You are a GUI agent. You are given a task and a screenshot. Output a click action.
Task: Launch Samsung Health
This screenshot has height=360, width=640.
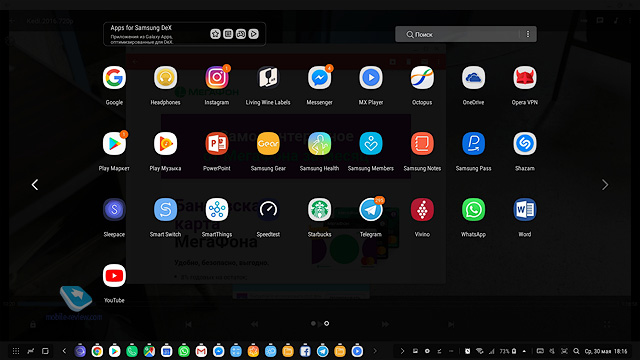coord(320,144)
